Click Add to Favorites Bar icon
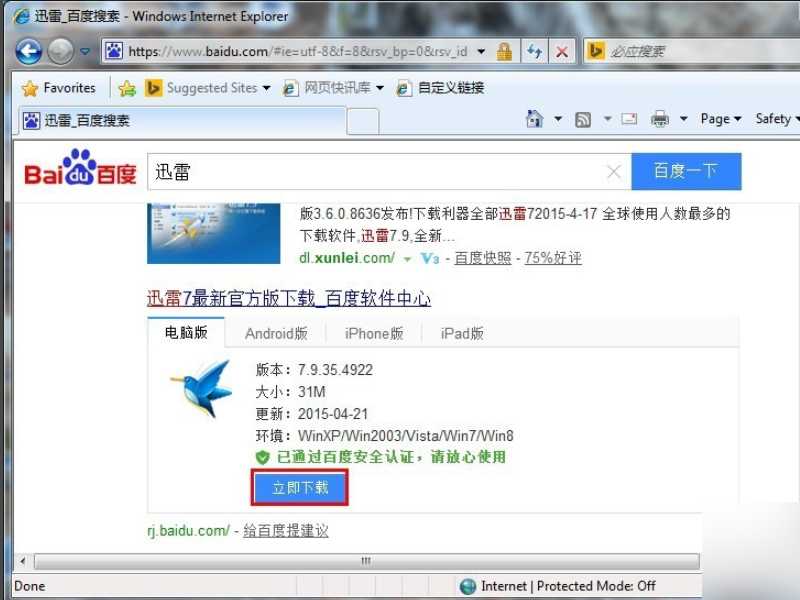 pyautogui.click(x=127, y=89)
